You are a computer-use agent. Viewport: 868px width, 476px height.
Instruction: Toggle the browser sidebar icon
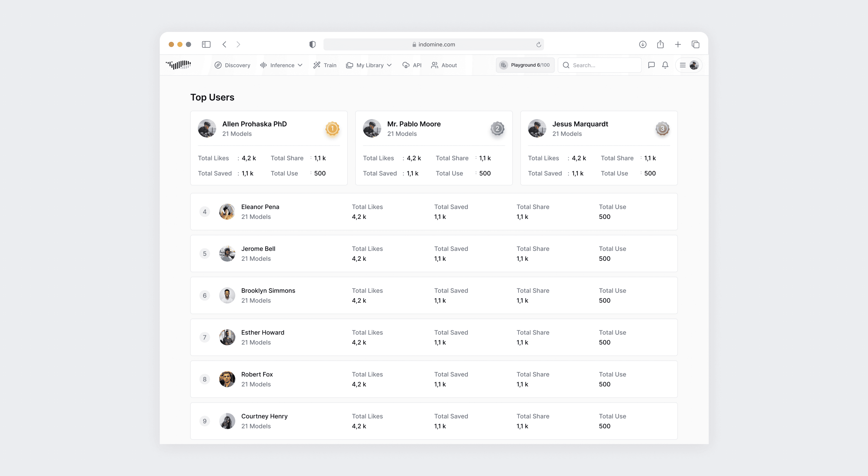(x=206, y=44)
